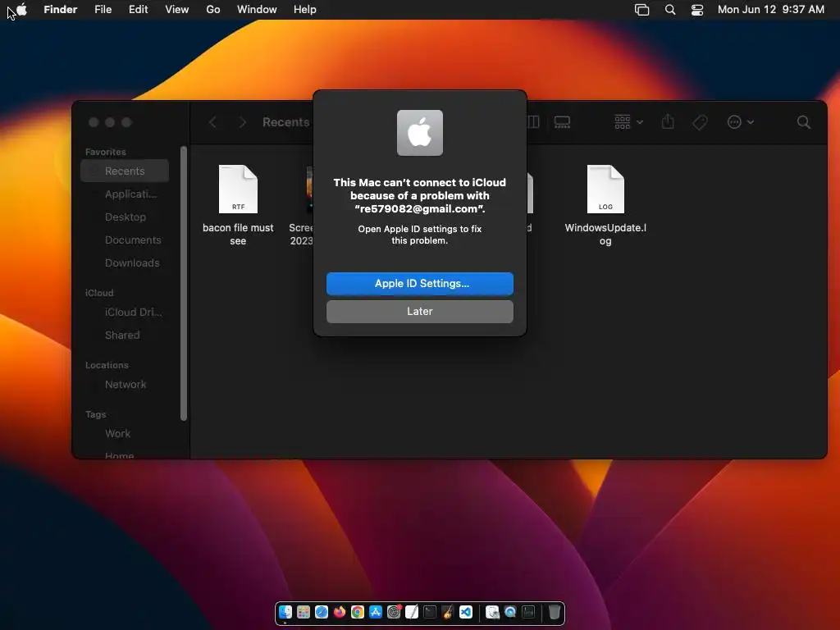The width and height of the screenshot is (840, 630).
Task: Launch Safari from the Dock
Action: (x=322, y=612)
